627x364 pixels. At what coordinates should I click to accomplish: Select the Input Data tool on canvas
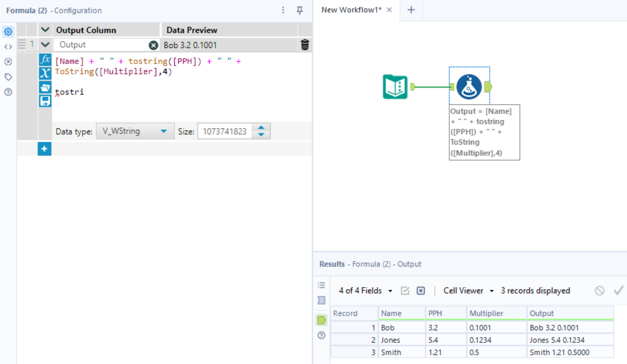tap(395, 87)
